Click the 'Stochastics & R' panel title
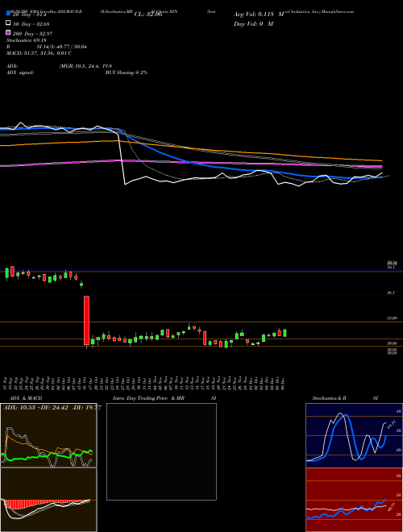Screen dimensions: 403x532 (x=329, y=398)
